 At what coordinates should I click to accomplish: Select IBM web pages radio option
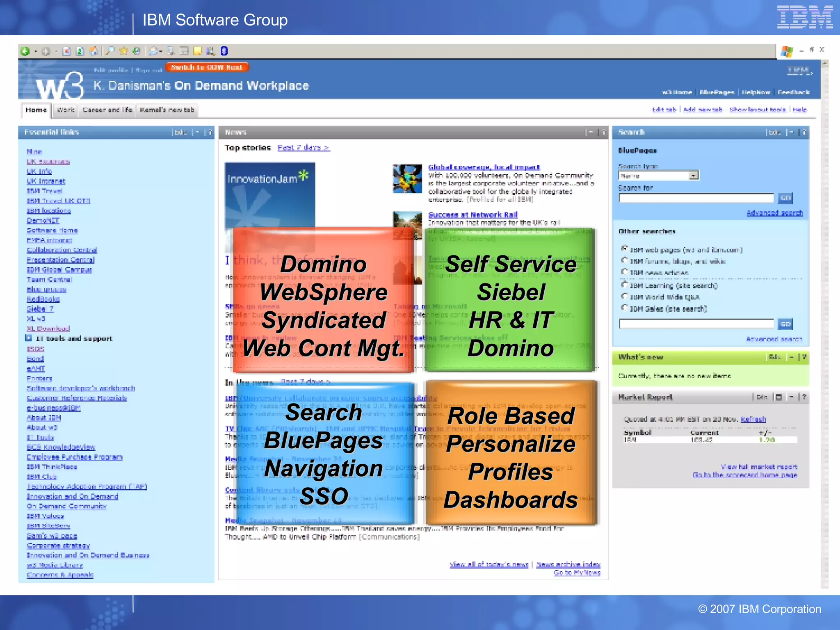coord(624,249)
